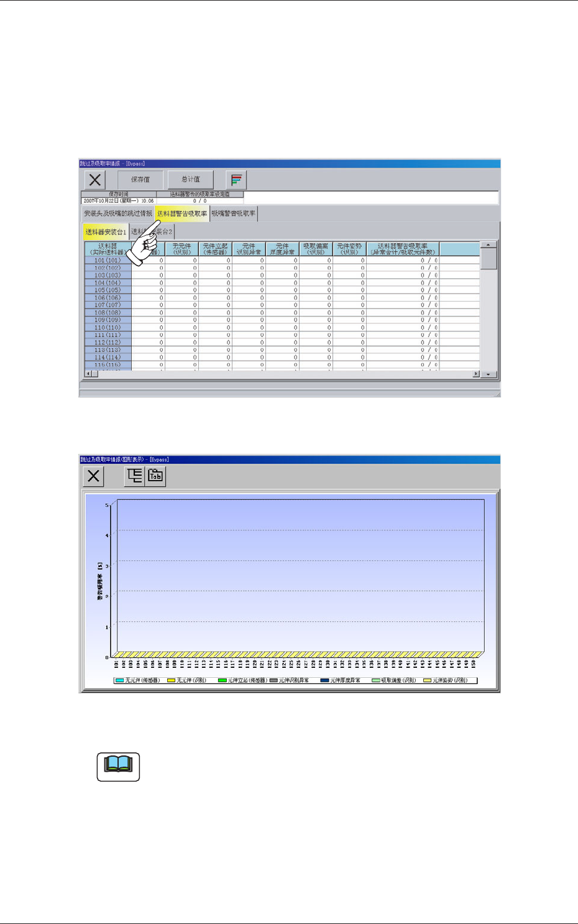Select feeder row 112(112)
Viewport: 578px width, 924px height.
coord(108,343)
